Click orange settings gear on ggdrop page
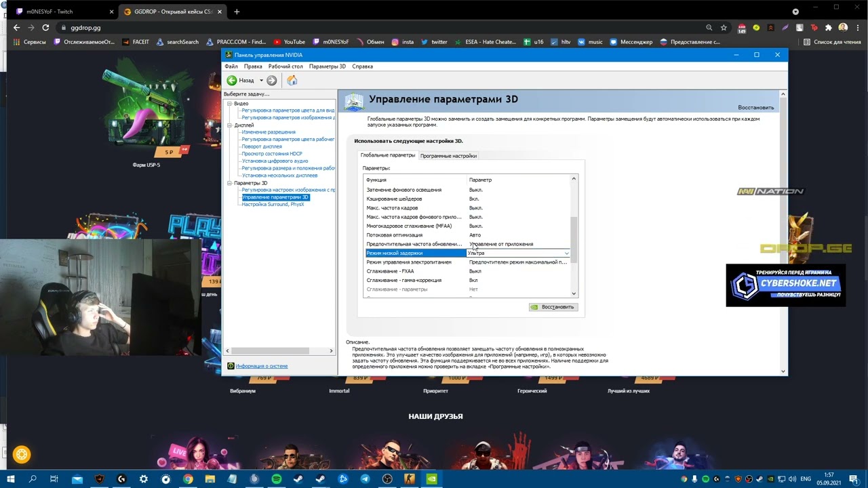Viewport: 868px width, 488px height. tap(22, 455)
